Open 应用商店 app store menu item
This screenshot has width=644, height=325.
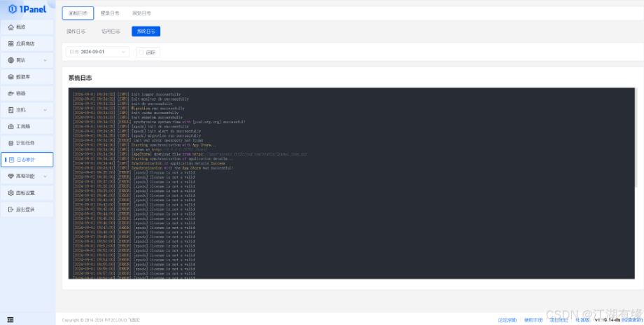pos(27,43)
